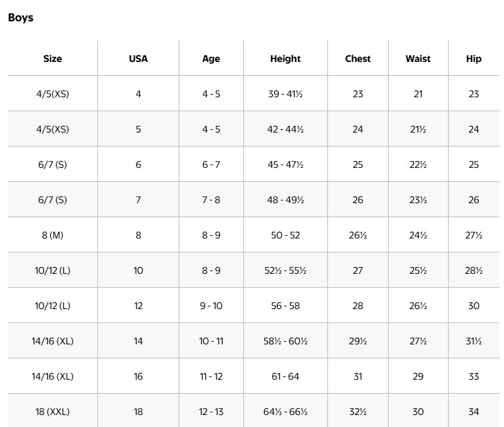Click waist value 21½ cell
Viewport: 504px width, 427px height.
(x=418, y=129)
